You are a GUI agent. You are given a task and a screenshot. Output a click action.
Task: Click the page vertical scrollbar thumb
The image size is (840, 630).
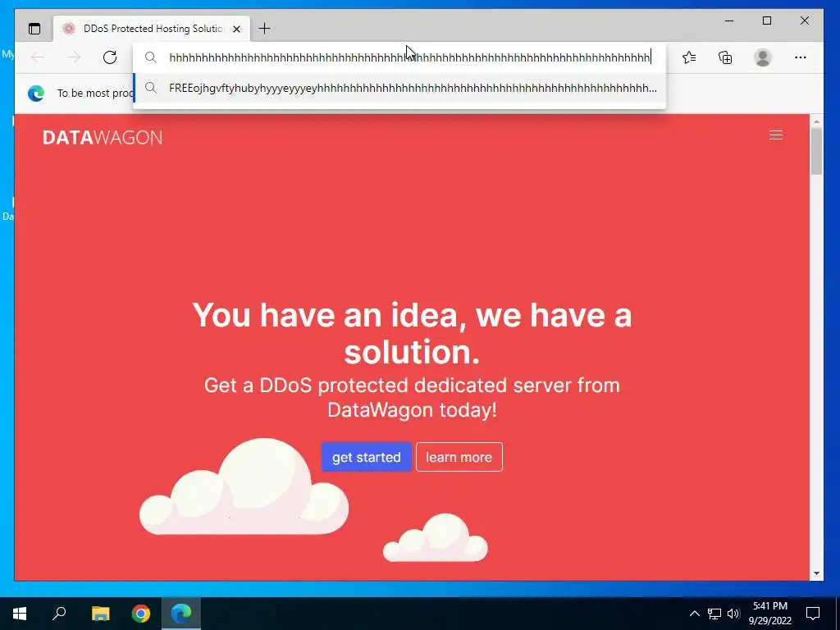[x=816, y=151]
